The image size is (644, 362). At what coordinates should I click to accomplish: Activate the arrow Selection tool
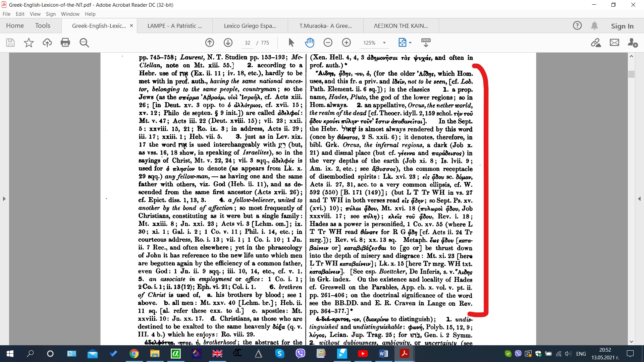[291, 43]
